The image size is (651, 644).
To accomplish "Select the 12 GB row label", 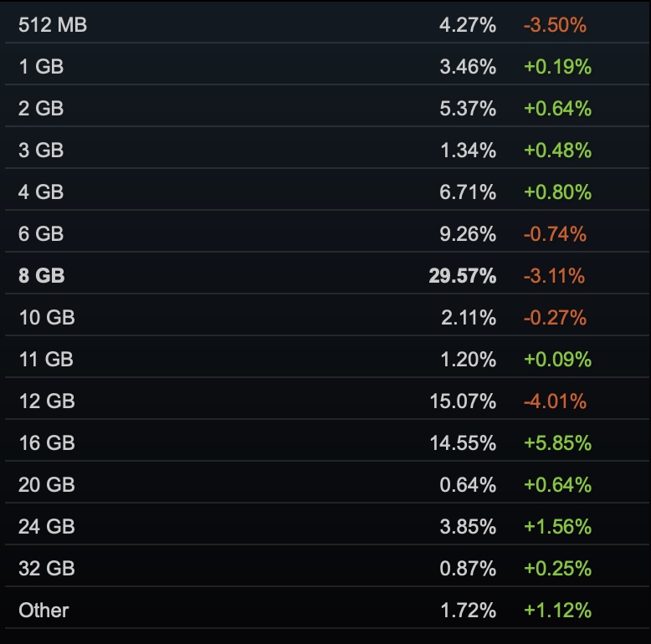I will (x=46, y=401).
